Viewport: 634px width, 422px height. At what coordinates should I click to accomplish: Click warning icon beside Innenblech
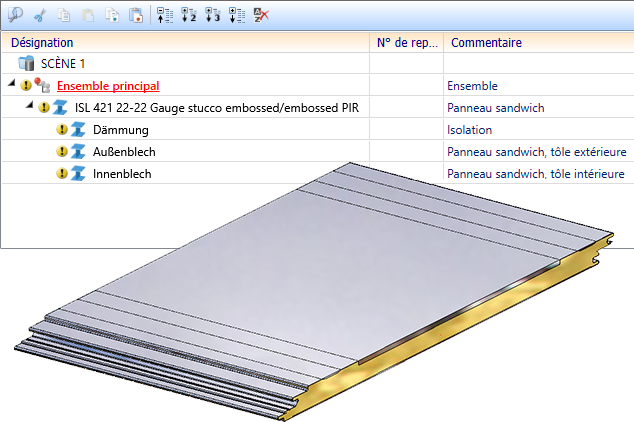[61, 173]
